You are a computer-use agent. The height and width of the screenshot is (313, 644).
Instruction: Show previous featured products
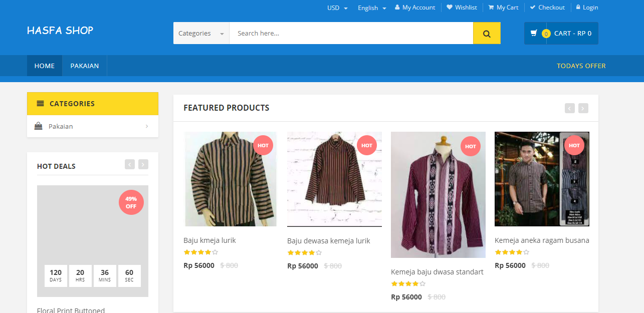[570, 108]
